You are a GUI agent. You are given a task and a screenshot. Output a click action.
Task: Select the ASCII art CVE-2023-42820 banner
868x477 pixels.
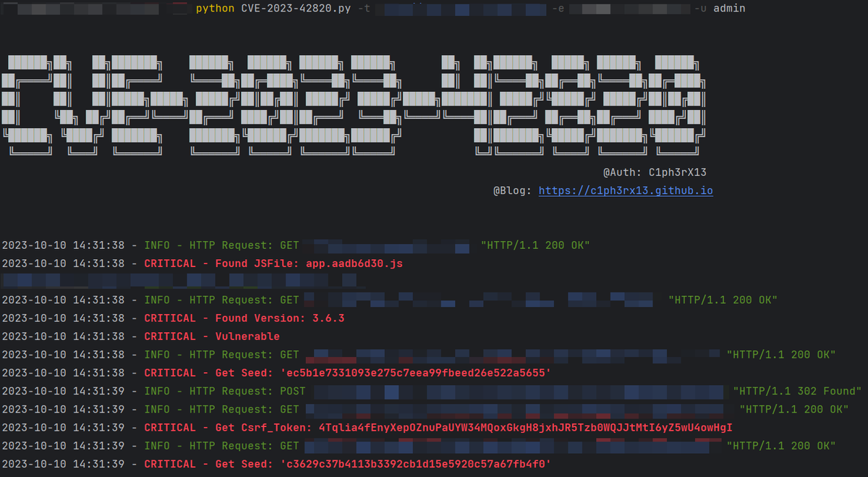[358, 98]
